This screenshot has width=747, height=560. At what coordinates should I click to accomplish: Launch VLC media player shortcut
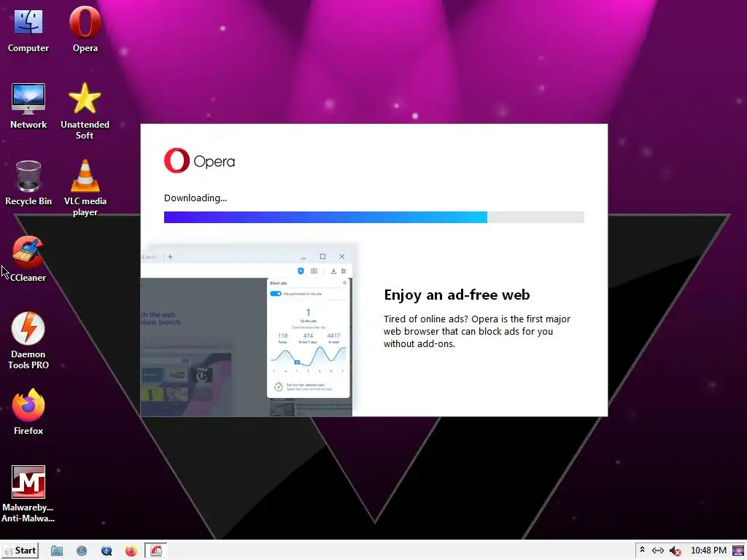85,187
